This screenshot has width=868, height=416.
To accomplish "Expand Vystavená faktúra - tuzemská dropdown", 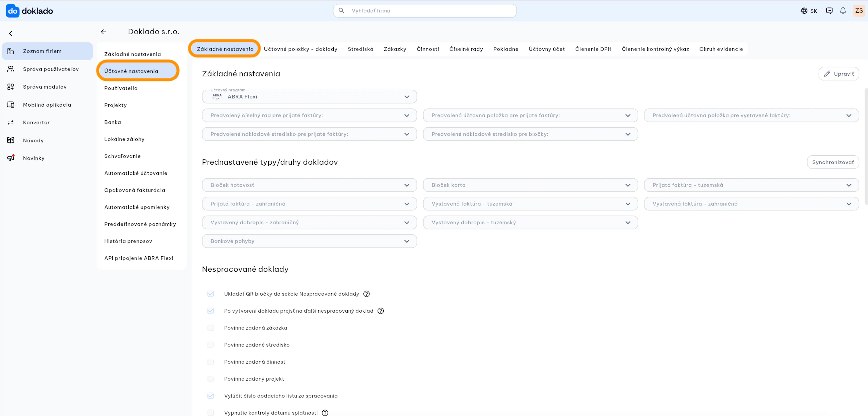I will [x=530, y=204].
